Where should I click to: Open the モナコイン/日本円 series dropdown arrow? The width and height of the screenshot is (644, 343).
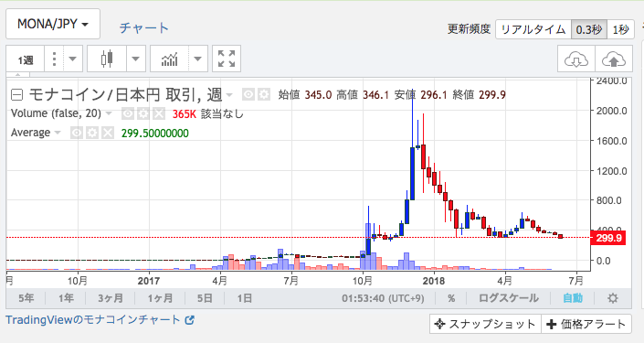click(229, 95)
